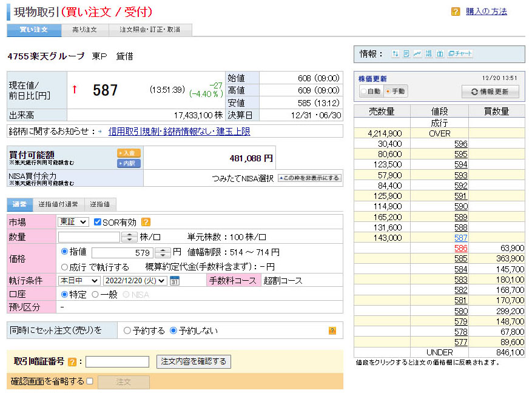This screenshot has height=396, width=532.
Task: Click help icon beside 取引暗証番号
Action: pyautogui.click(x=72, y=362)
